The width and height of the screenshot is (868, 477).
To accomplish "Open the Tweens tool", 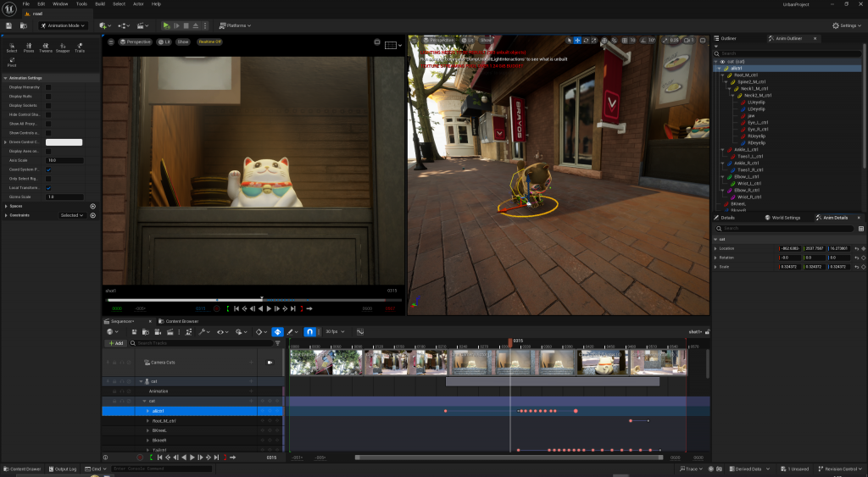I will coord(46,47).
